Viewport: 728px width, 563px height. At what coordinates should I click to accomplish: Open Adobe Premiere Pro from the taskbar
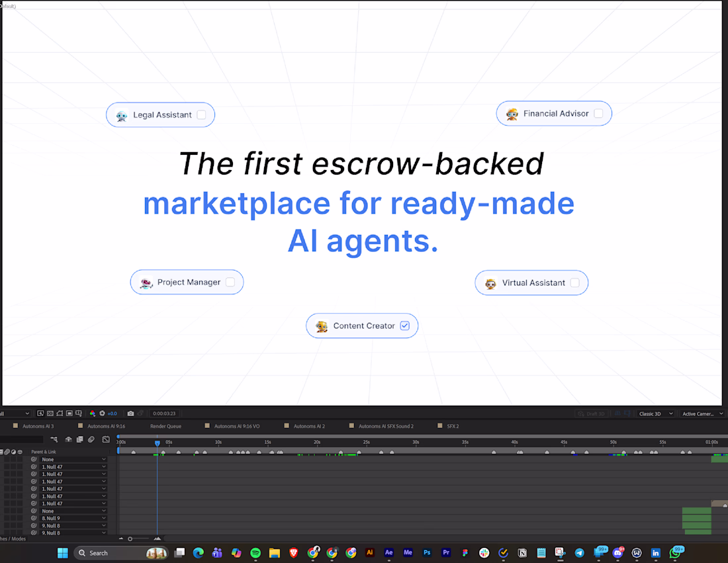coord(445,552)
